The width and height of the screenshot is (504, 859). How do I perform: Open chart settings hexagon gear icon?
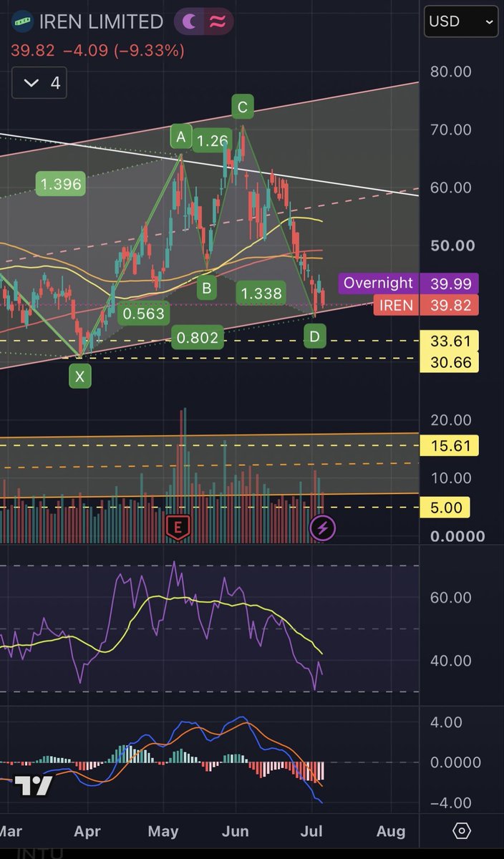[462, 831]
